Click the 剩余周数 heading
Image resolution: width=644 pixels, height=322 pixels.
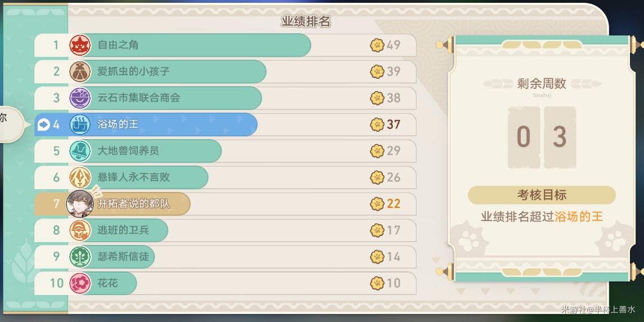point(542,84)
